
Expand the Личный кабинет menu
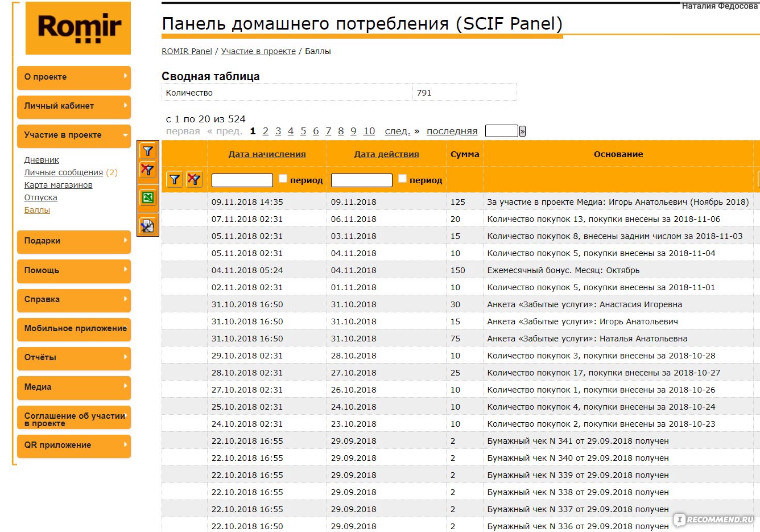(74, 106)
